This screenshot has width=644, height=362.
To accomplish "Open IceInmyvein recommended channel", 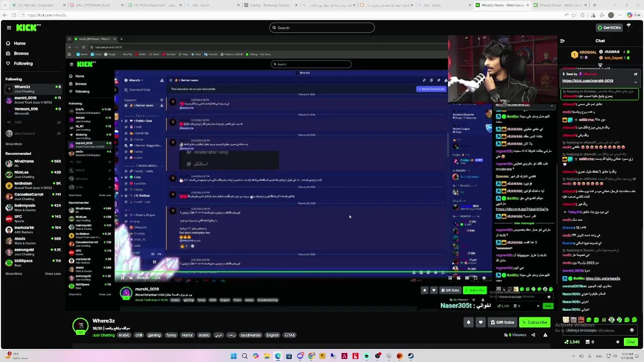I will point(33,208).
